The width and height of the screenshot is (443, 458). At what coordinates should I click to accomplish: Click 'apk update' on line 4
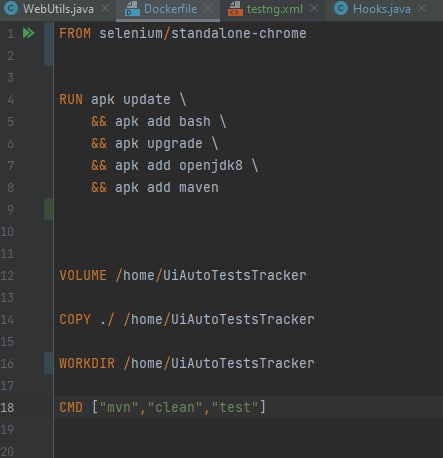(131, 100)
